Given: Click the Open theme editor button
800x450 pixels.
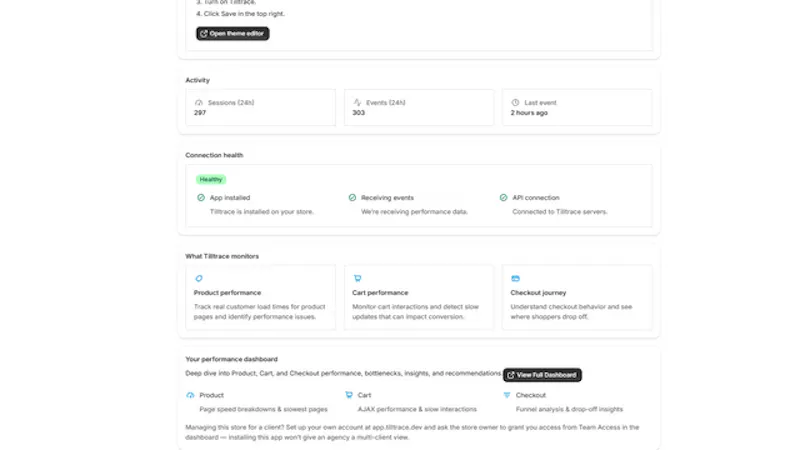Looking at the screenshot, I should (x=233, y=34).
